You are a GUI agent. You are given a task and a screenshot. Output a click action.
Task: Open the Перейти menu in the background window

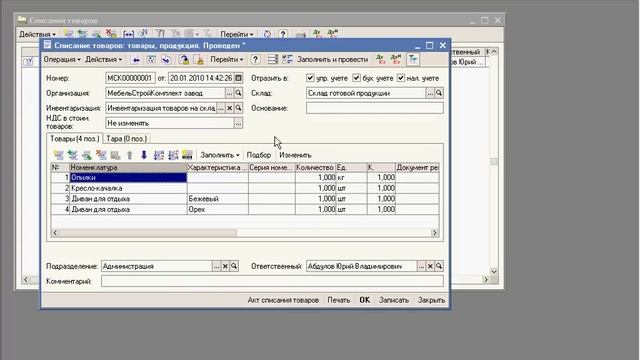coord(237,34)
